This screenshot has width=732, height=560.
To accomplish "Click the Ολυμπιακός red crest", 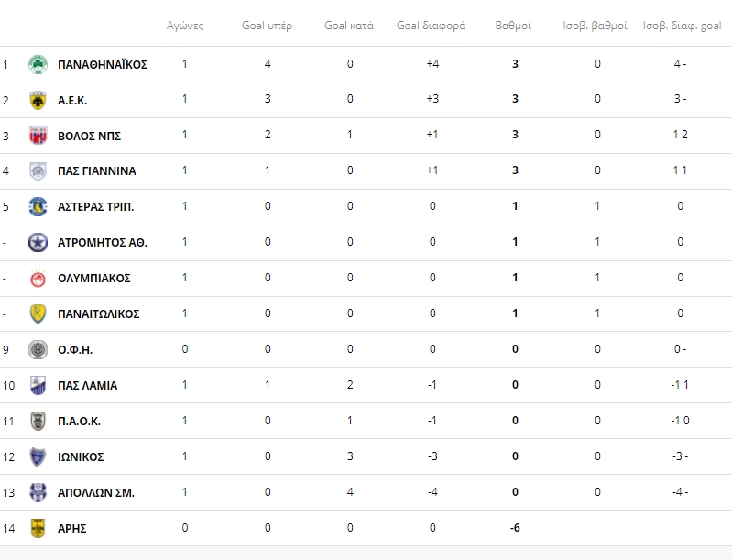I will (x=38, y=278).
